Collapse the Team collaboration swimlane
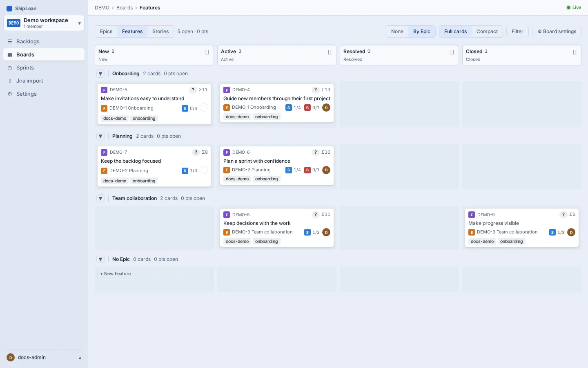Image resolution: width=588 pixels, height=368 pixels. click(x=100, y=198)
